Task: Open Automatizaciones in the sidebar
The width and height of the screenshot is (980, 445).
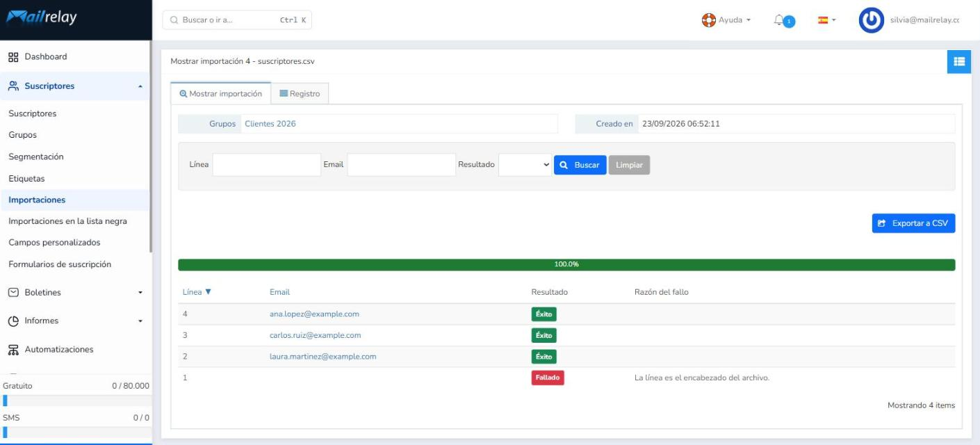Action: pyautogui.click(x=59, y=350)
